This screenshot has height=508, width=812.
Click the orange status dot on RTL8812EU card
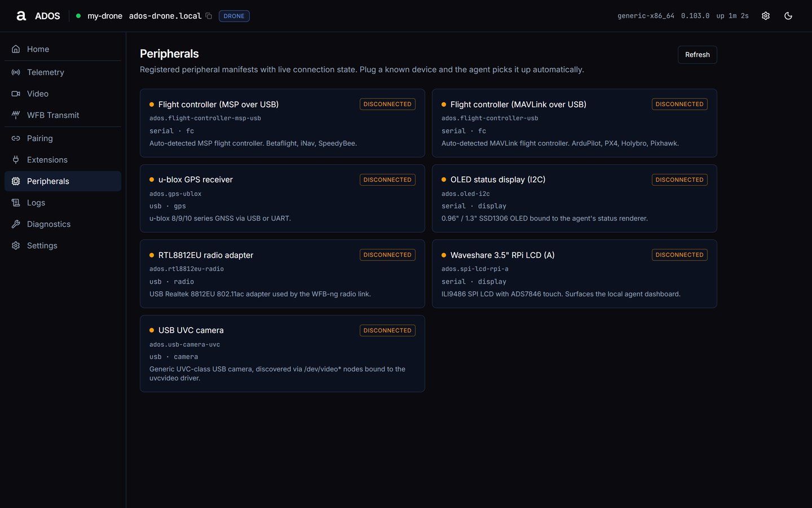[152, 255]
